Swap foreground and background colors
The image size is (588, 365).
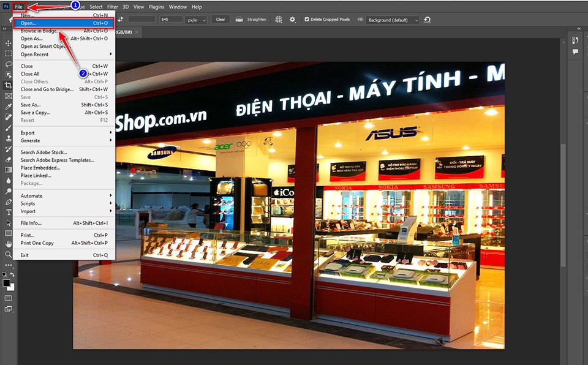(x=12, y=274)
